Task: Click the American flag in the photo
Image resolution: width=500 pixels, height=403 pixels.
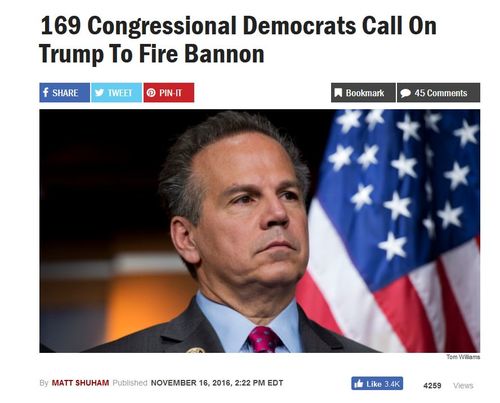Action: (393, 230)
